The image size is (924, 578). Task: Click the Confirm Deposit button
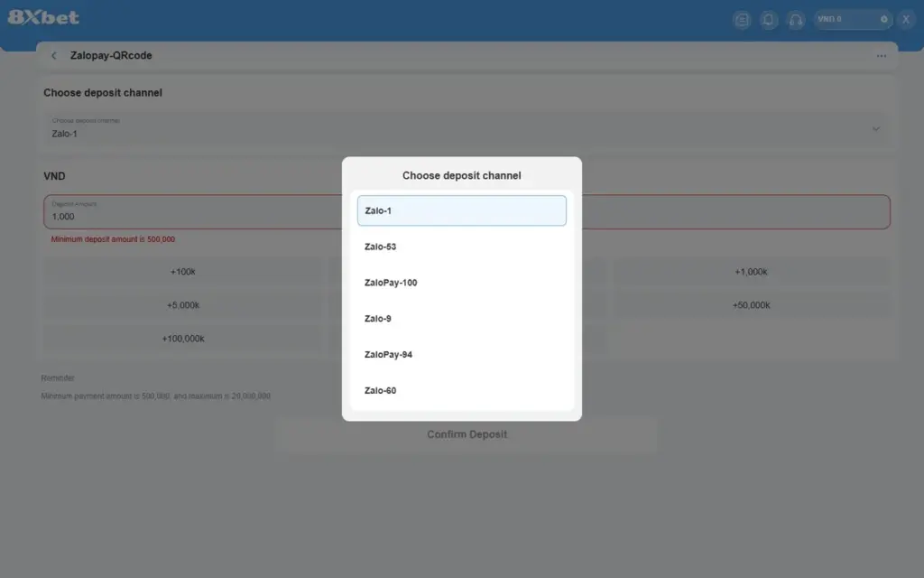(x=467, y=434)
